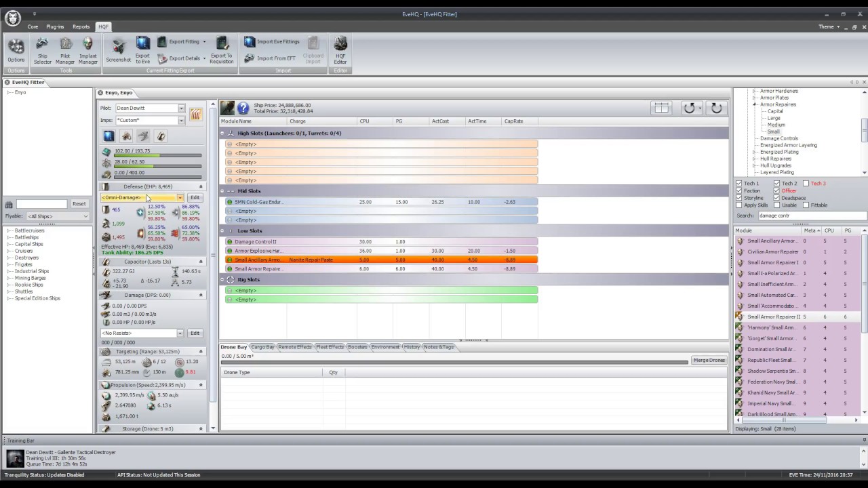Switch to the Cargo Bay tab
Screen dimensions: 868x488
pos(263,347)
